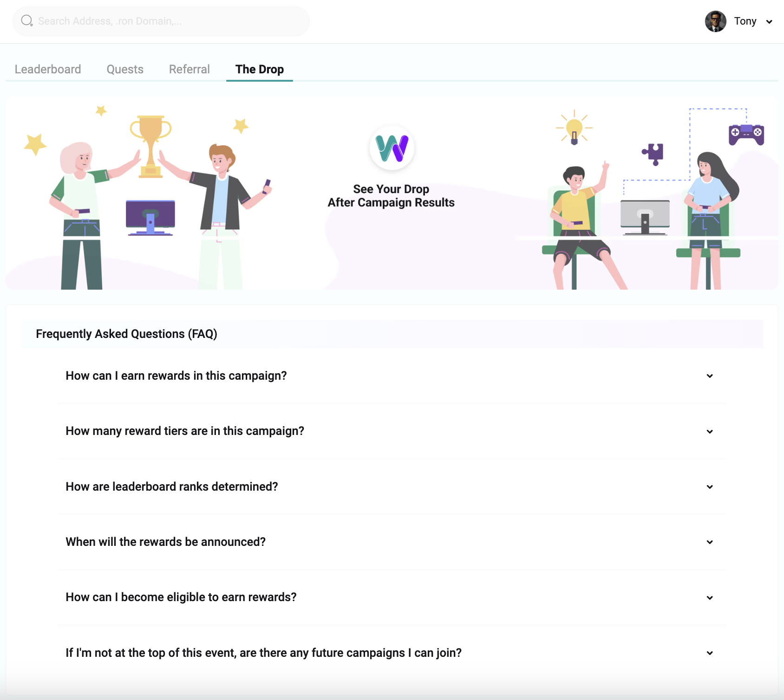Focus the Search Address input field

coord(161,21)
